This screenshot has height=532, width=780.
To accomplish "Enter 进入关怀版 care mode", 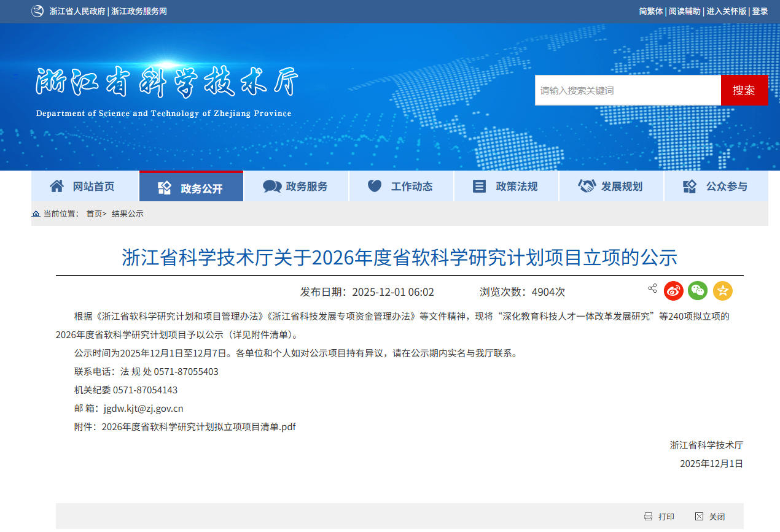I will click(726, 11).
